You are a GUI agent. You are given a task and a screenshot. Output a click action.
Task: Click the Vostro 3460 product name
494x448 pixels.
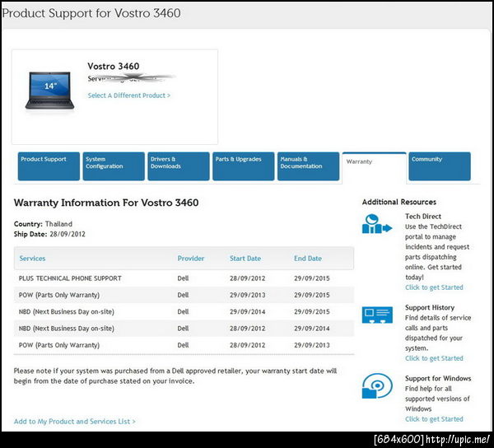[x=114, y=66]
